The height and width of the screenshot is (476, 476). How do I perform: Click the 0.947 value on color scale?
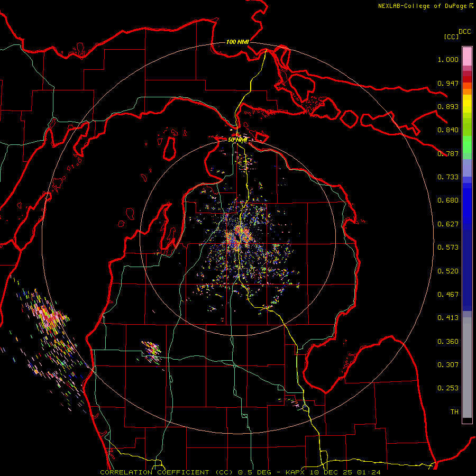(448, 83)
